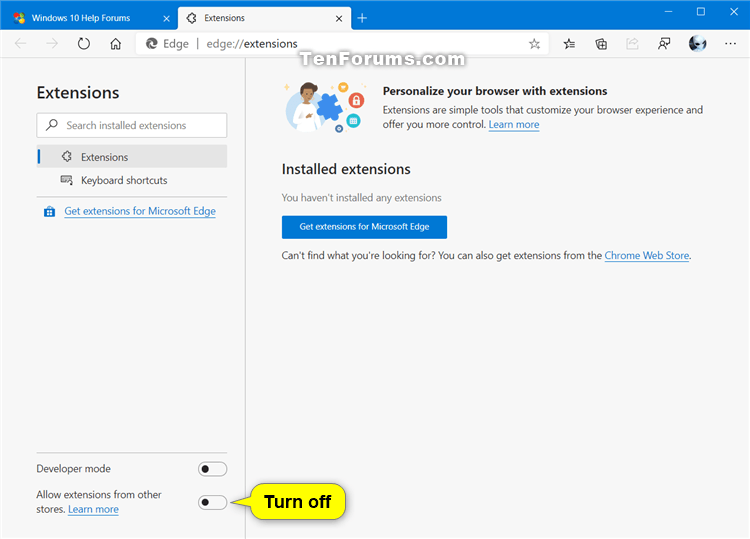Minimize the Edge window
750x539 pixels.
pyautogui.click(x=668, y=11)
